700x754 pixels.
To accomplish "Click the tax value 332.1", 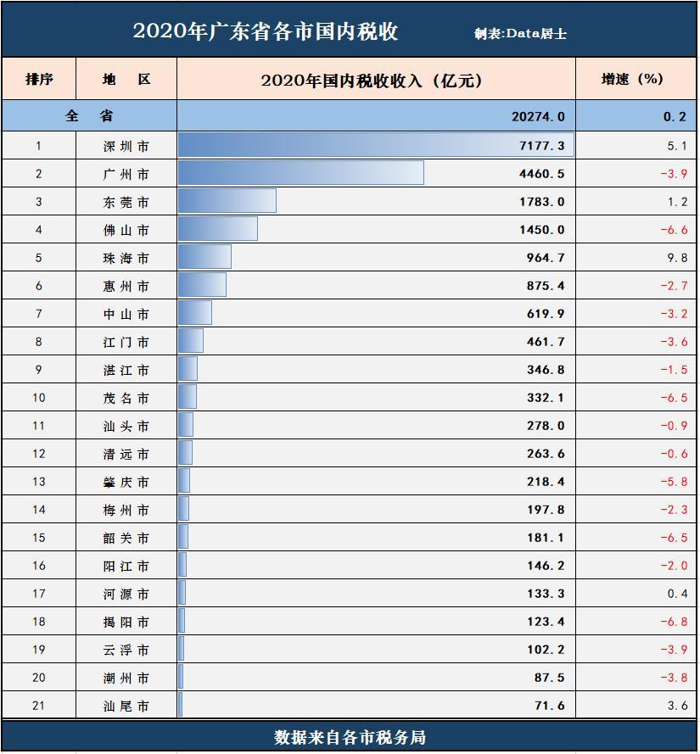I will pyautogui.click(x=546, y=397).
